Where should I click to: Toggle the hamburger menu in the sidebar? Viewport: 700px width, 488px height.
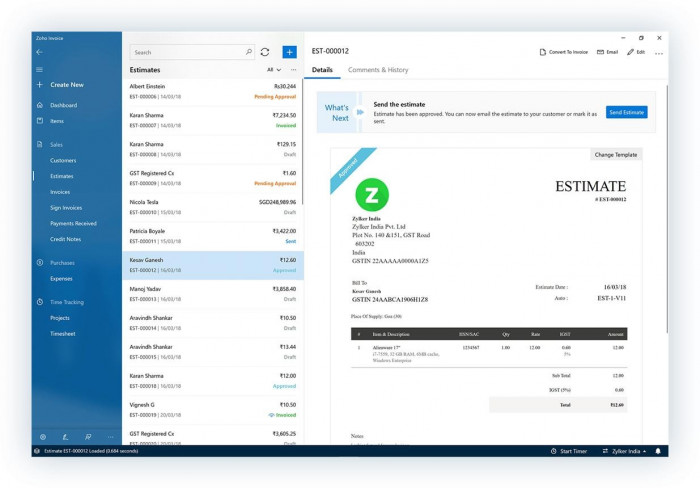click(x=40, y=70)
